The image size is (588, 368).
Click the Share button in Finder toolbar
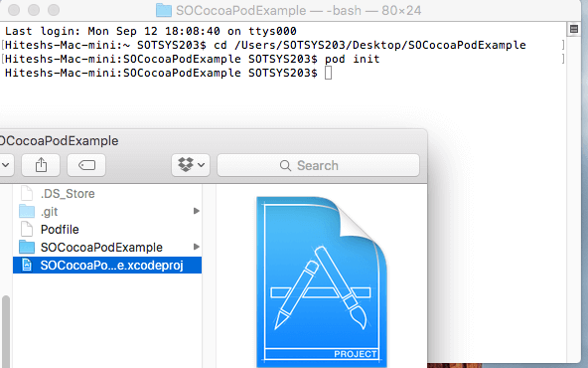pos(41,165)
